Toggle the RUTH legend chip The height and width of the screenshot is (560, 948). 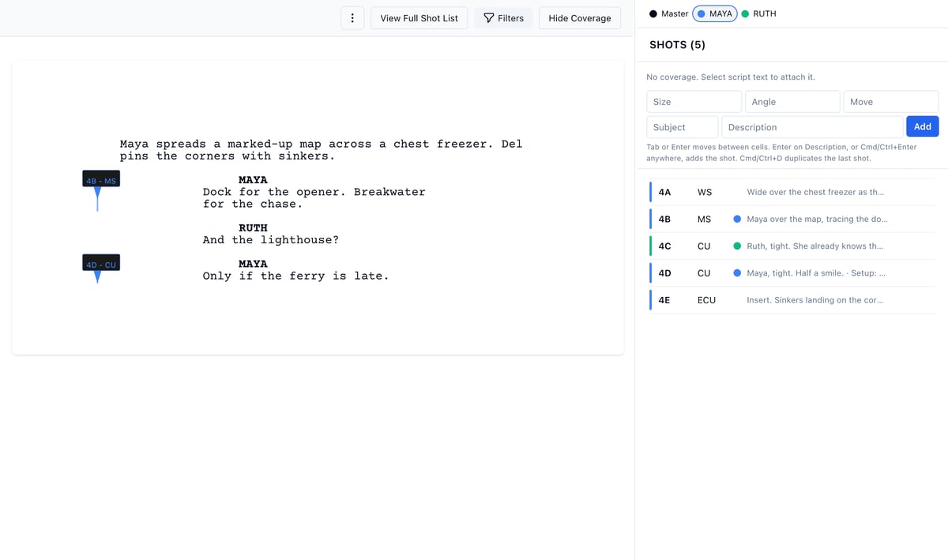tap(759, 13)
